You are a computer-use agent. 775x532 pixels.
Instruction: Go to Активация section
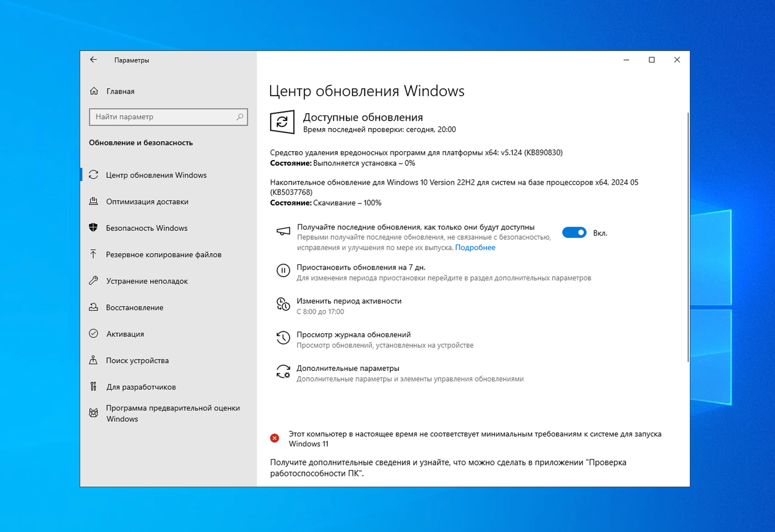click(x=125, y=334)
